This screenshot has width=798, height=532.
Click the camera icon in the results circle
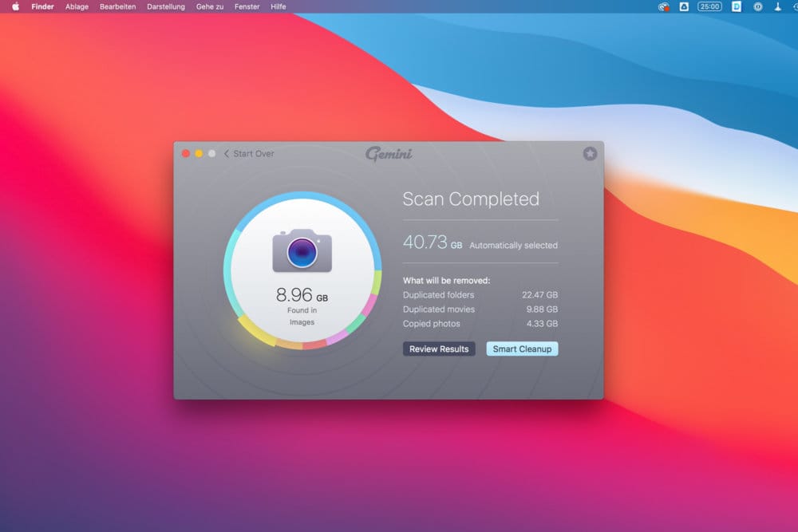[x=302, y=250]
